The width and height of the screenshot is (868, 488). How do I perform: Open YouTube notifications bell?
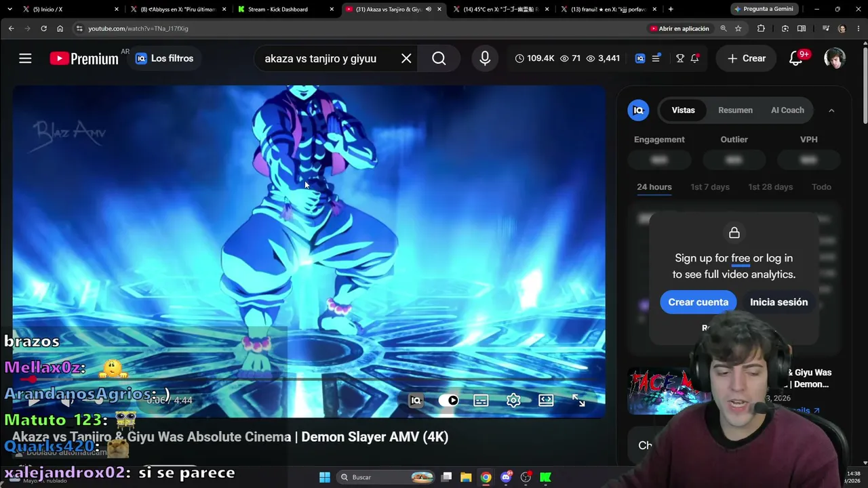click(x=796, y=58)
